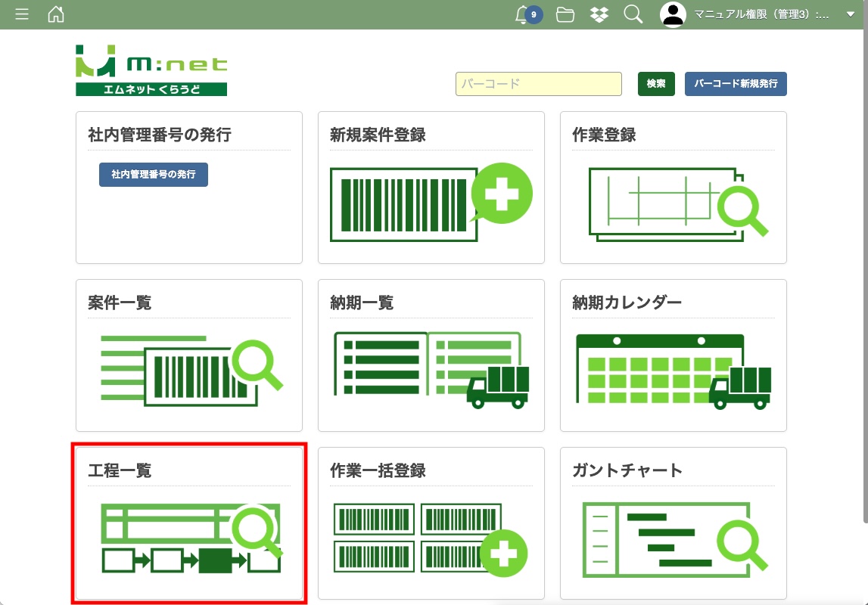The height and width of the screenshot is (605, 868).
Task: Open notifications bell with badge 9
Action: click(x=523, y=14)
